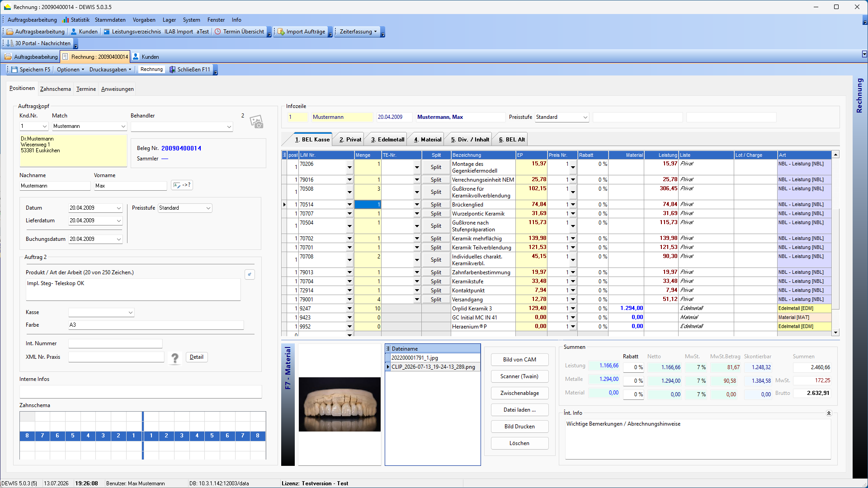Click the Rechnung toolbar button
Image resolution: width=868 pixels, height=488 pixels.
(x=151, y=70)
